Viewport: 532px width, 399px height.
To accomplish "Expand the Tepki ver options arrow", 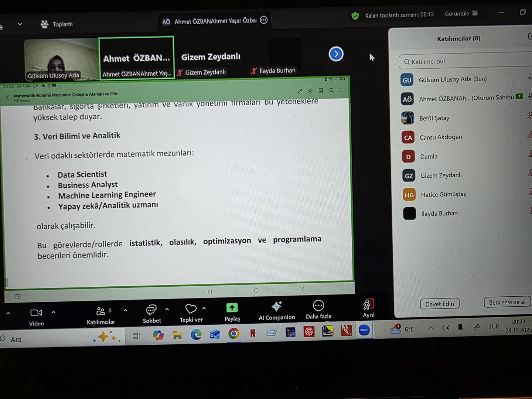I will click(x=204, y=308).
